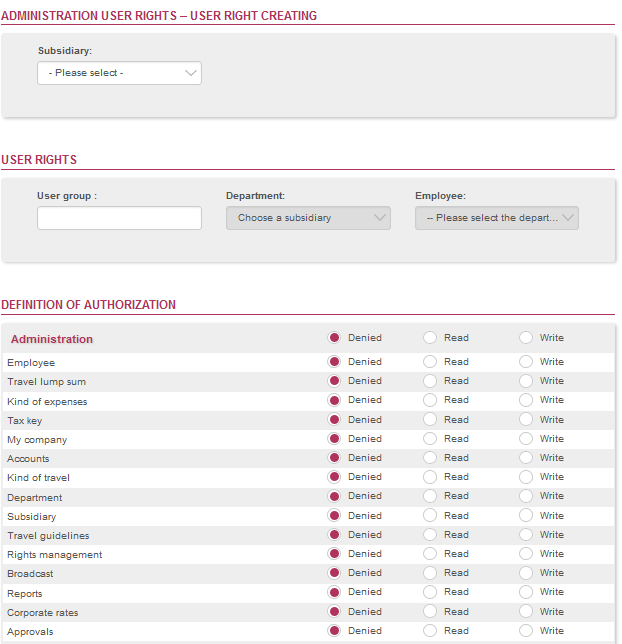The height and width of the screenshot is (644, 622).
Task: Select Write for Administration
Action: pos(525,338)
